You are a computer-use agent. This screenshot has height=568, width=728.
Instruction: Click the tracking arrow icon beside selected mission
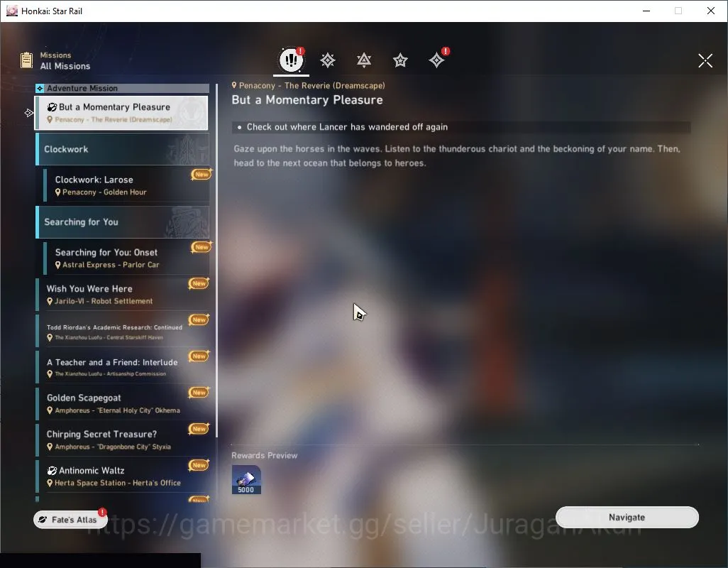click(x=29, y=113)
